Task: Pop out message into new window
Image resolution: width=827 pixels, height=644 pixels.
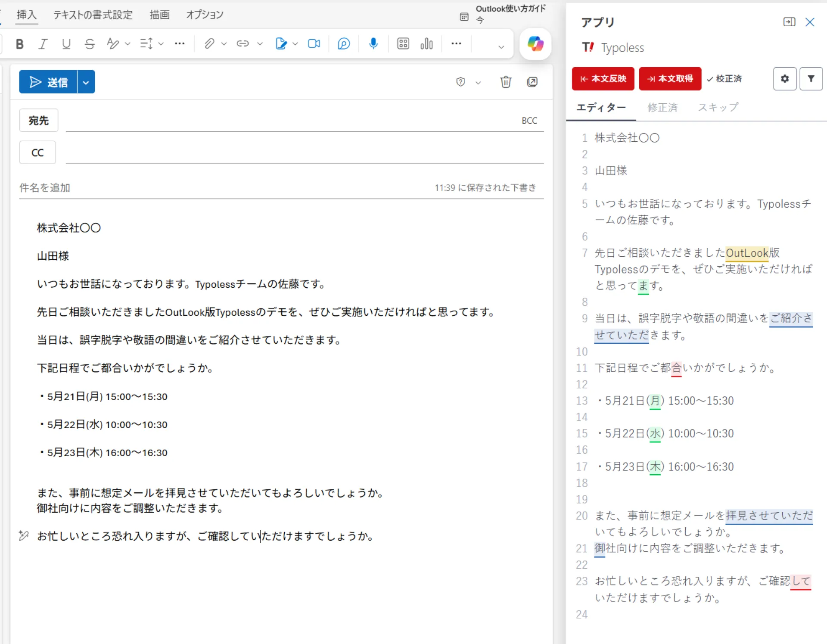Action: click(x=532, y=82)
